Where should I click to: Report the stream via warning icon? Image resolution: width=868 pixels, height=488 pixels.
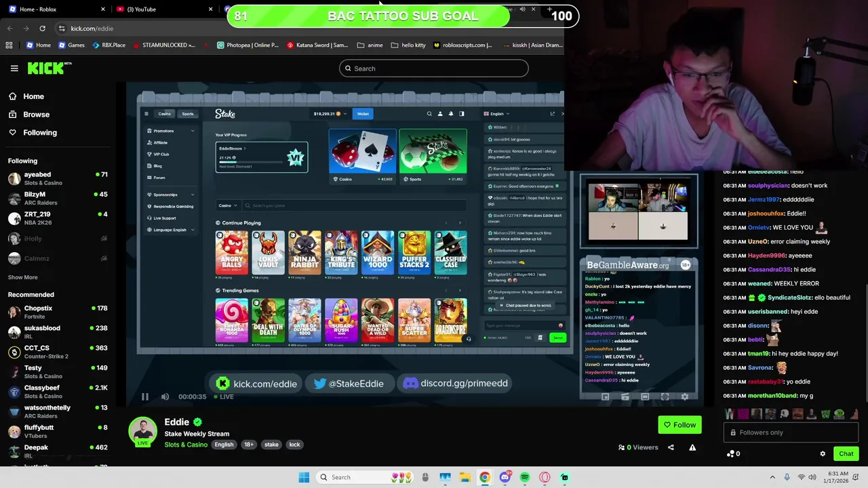692,447
